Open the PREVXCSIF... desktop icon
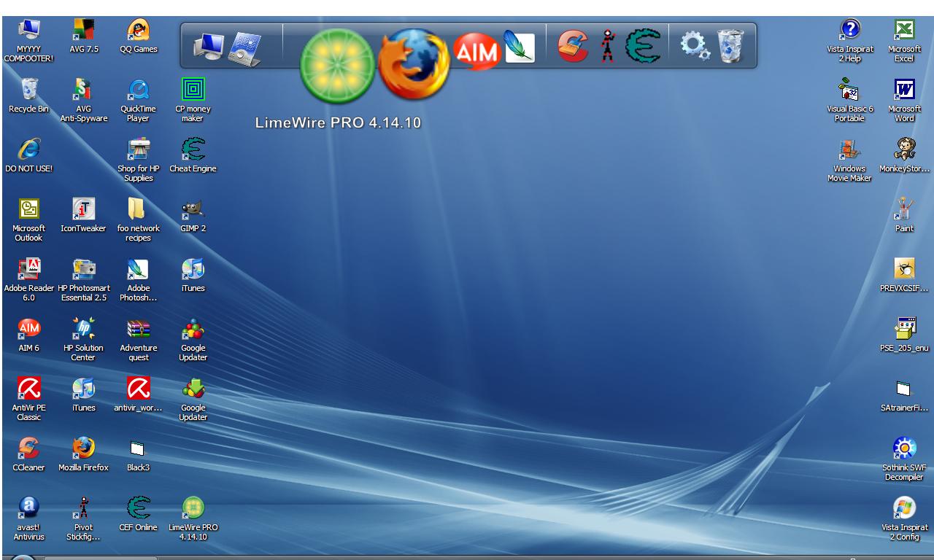 pyautogui.click(x=905, y=276)
